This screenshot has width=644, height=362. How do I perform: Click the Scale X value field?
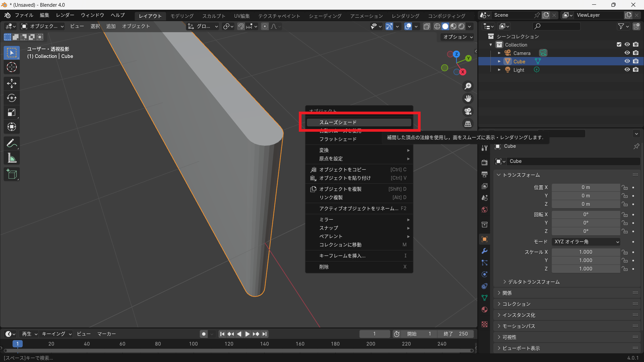click(586, 252)
